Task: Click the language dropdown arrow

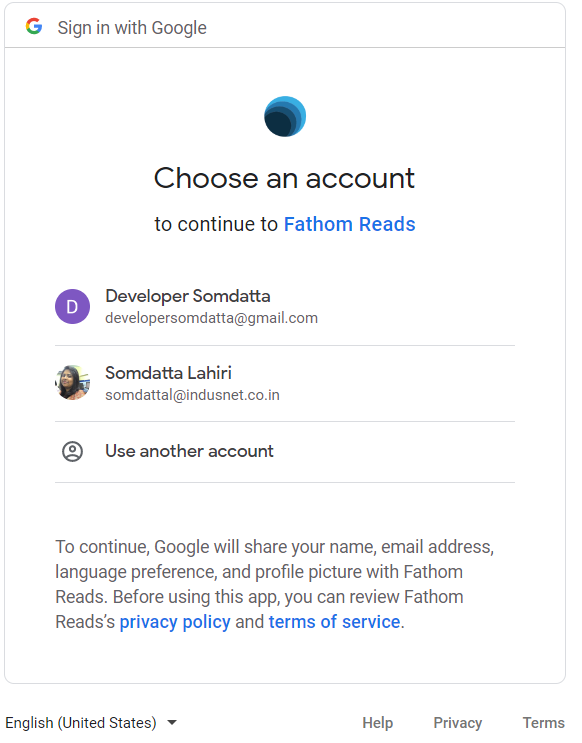Action: 172,723
